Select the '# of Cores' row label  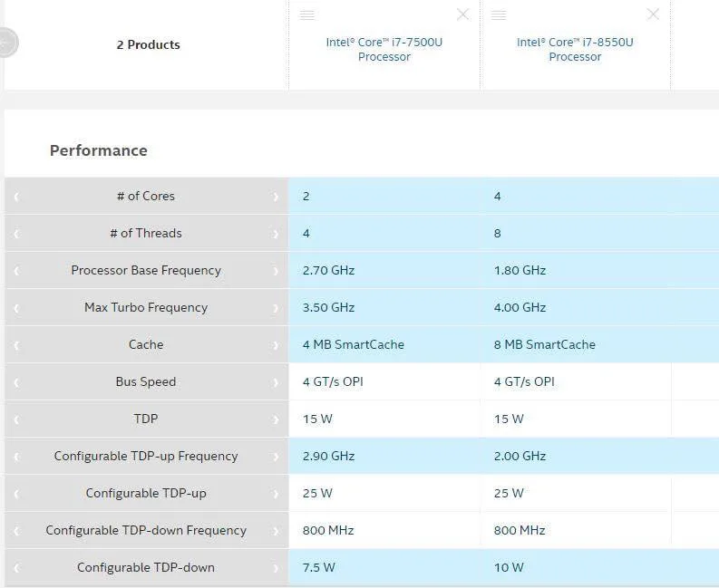coord(146,197)
